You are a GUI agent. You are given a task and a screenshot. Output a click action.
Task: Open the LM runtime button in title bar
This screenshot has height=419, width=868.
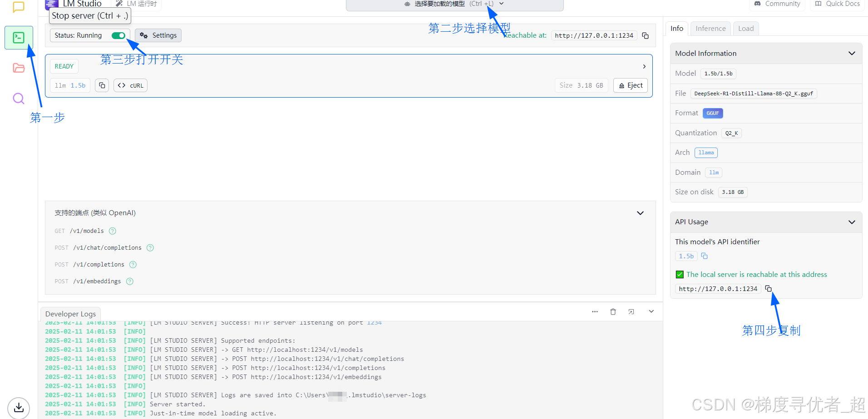pos(136,4)
